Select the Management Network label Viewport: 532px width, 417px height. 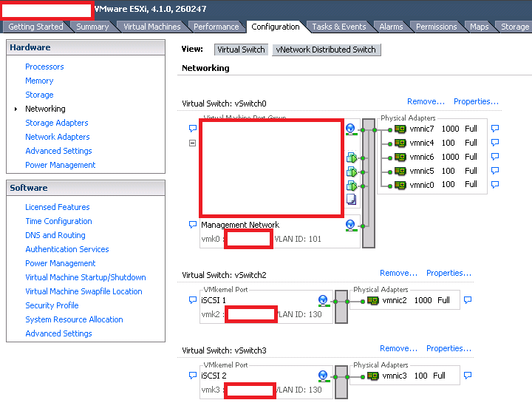(x=240, y=225)
